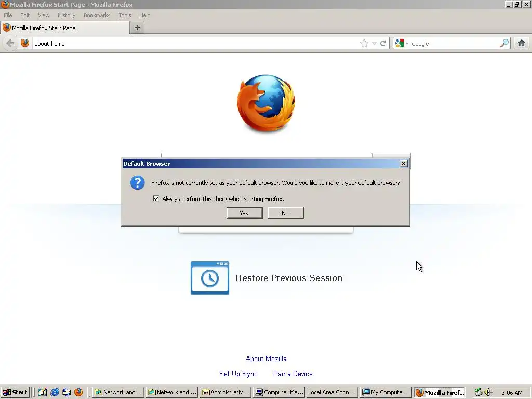
Task: Restore down the Firefox window
Action: pos(517,4)
